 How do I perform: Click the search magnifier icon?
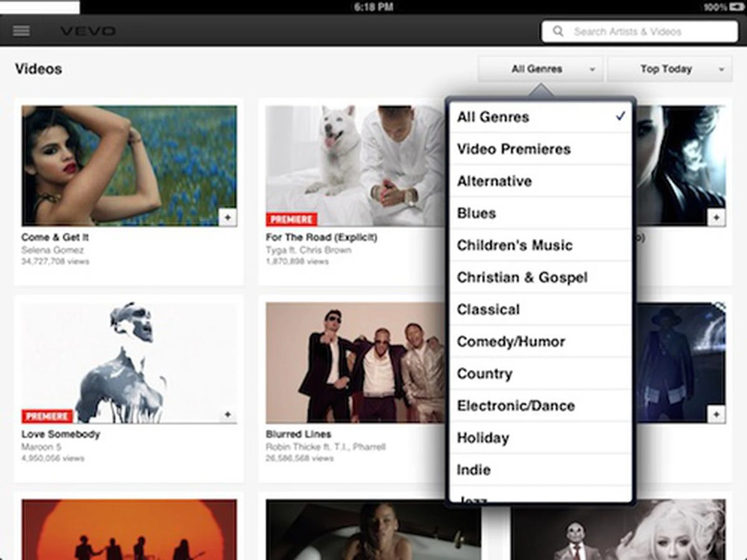(x=558, y=31)
